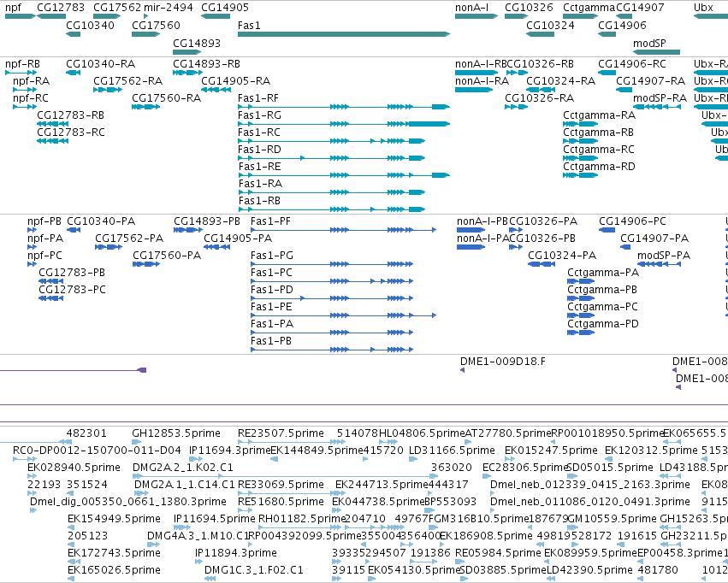The width and height of the screenshot is (728, 583).
Task: Select the CG14905 gene label
Action: tap(225, 8)
